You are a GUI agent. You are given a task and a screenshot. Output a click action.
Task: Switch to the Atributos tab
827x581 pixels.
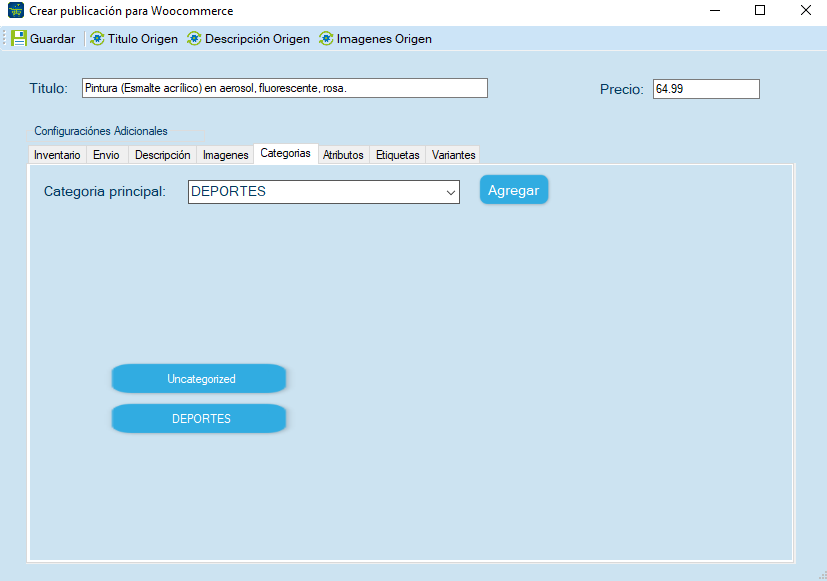(343, 155)
